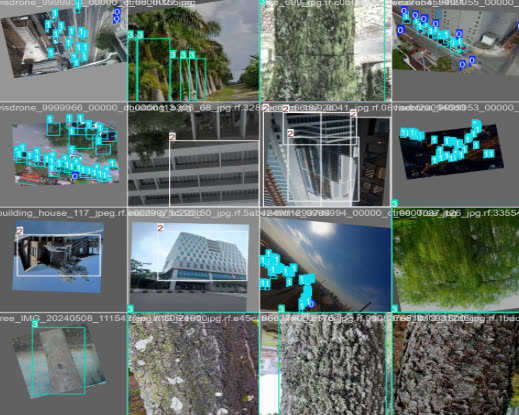
Task: Click the building_house_117_jpeg filename label
Action: click(x=63, y=213)
